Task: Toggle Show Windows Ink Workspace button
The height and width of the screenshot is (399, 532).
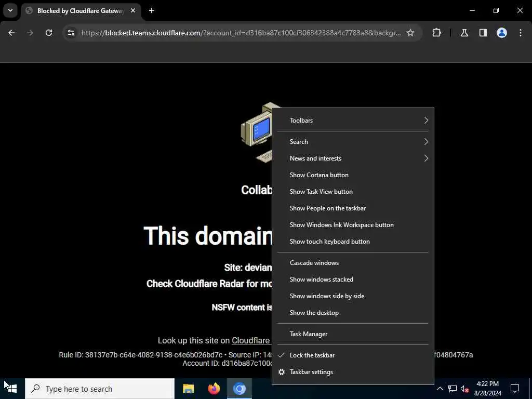Action: pos(353,225)
